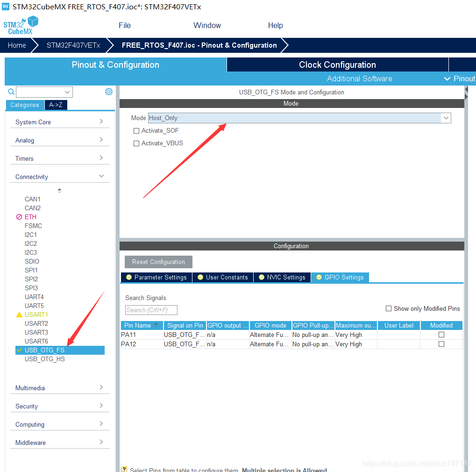Screen dimensions: 476x472
Task: Select USART2 peripheral
Action: pos(36,323)
